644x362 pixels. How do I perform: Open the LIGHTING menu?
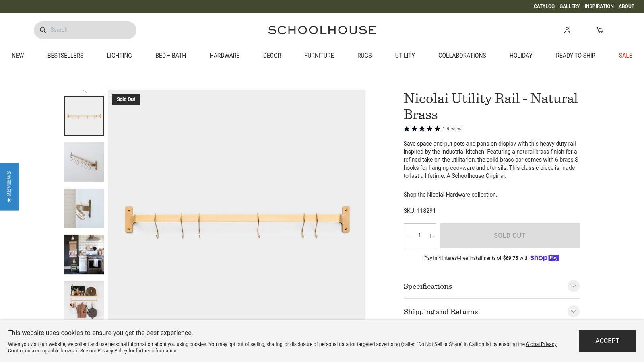pyautogui.click(x=119, y=56)
